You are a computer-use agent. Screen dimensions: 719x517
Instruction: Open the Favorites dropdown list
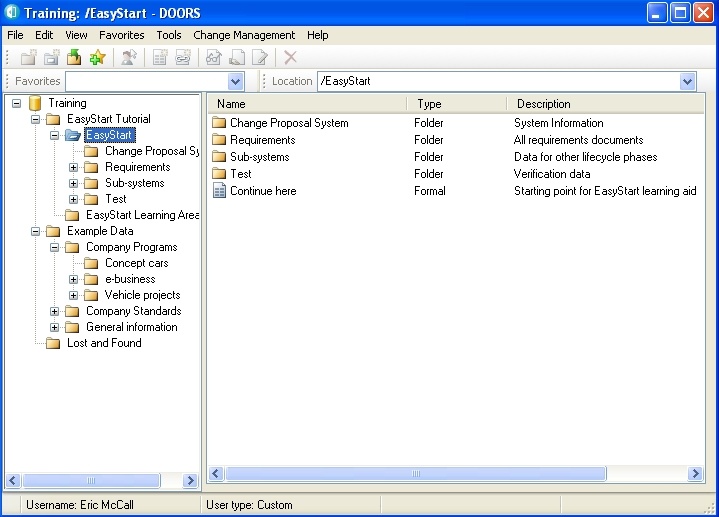coord(235,82)
